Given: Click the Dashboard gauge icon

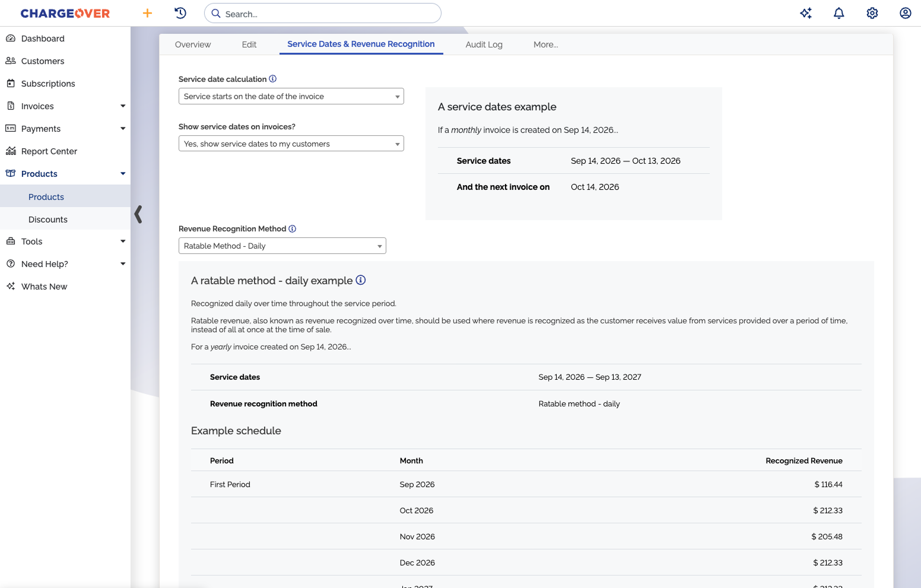Looking at the screenshot, I should coord(11,39).
